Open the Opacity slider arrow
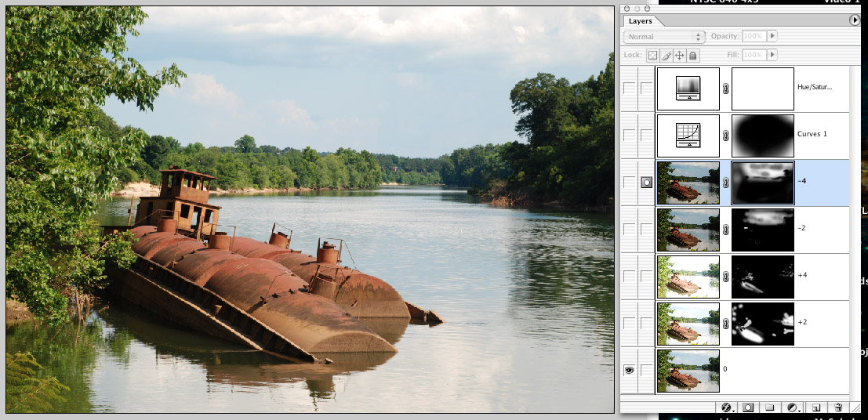Screen dimensions: 868x420 [x=772, y=37]
